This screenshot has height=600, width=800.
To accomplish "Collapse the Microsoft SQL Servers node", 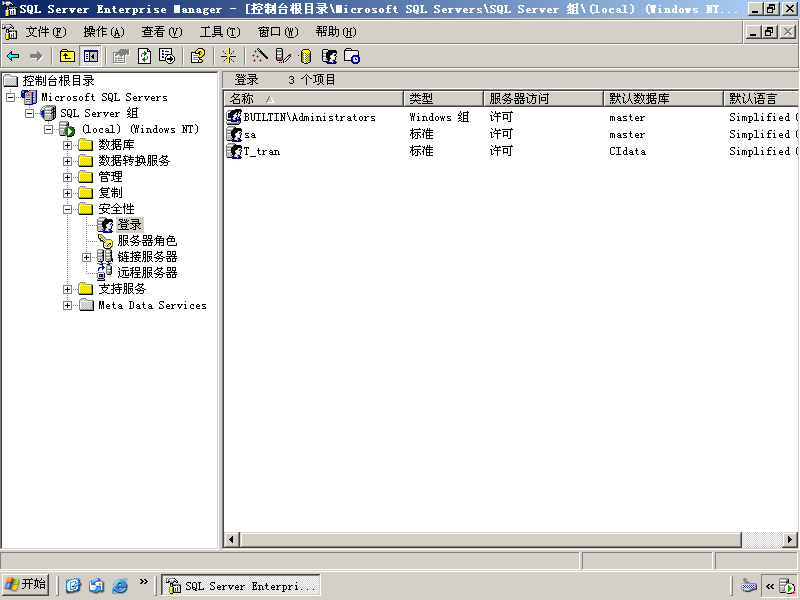I will [x=10, y=97].
